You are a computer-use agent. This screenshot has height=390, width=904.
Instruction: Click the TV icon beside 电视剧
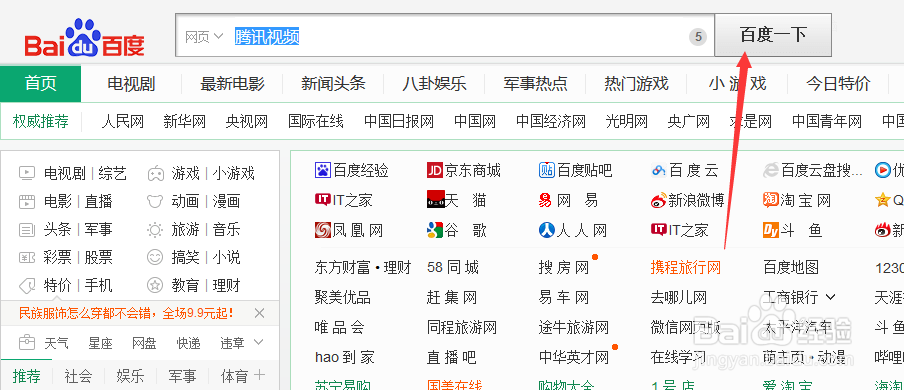27,172
